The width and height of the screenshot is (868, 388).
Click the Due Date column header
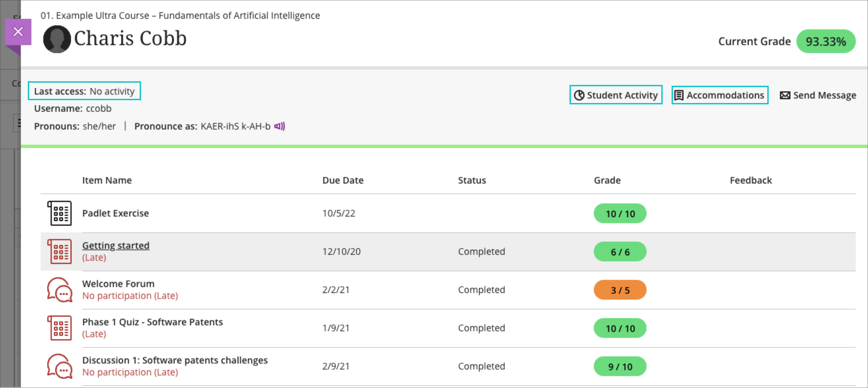343,180
